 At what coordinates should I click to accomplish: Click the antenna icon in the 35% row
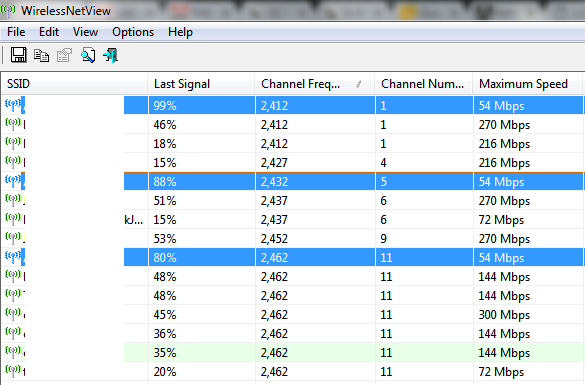[x=13, y=353]
